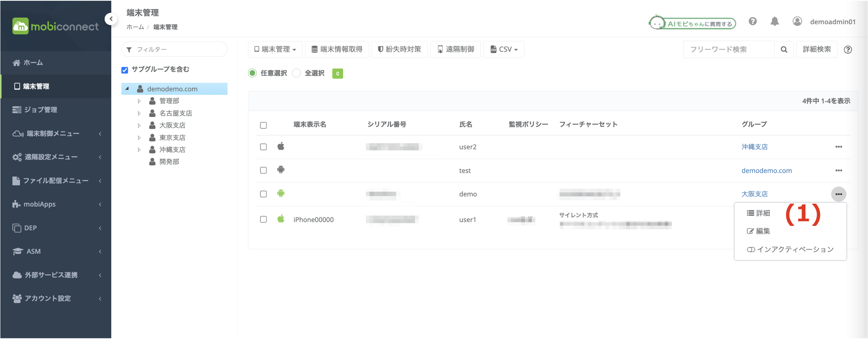Expand the DEP sidebar menu
Screen dimensions: 868x339
[x=56, y=228]
